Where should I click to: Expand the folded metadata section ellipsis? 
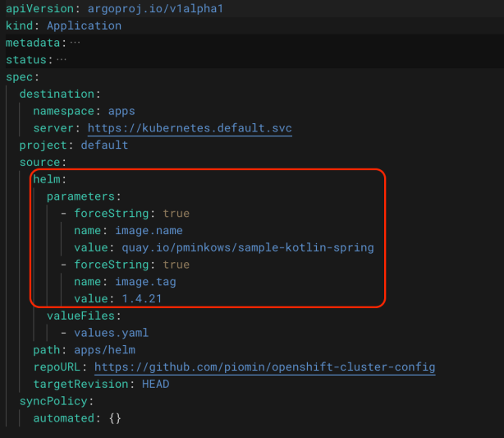[76, 43]
